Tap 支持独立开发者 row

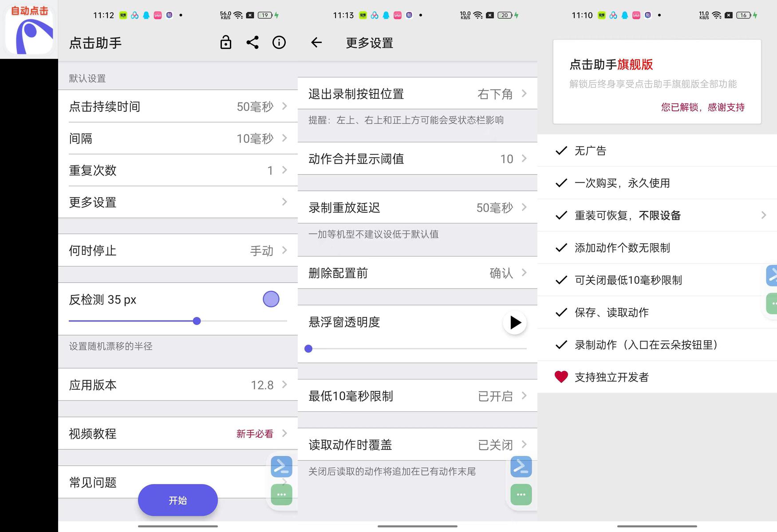coord(657,377)
